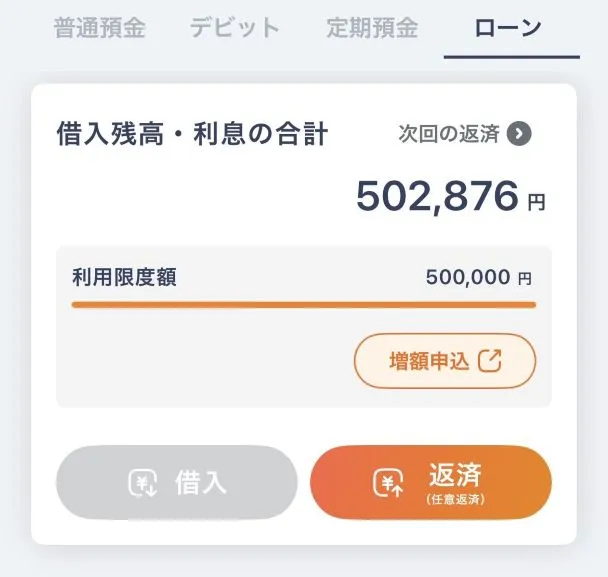608x577 pixels.
Task: Select the ローン tab
Action: (x=508, y=28)
